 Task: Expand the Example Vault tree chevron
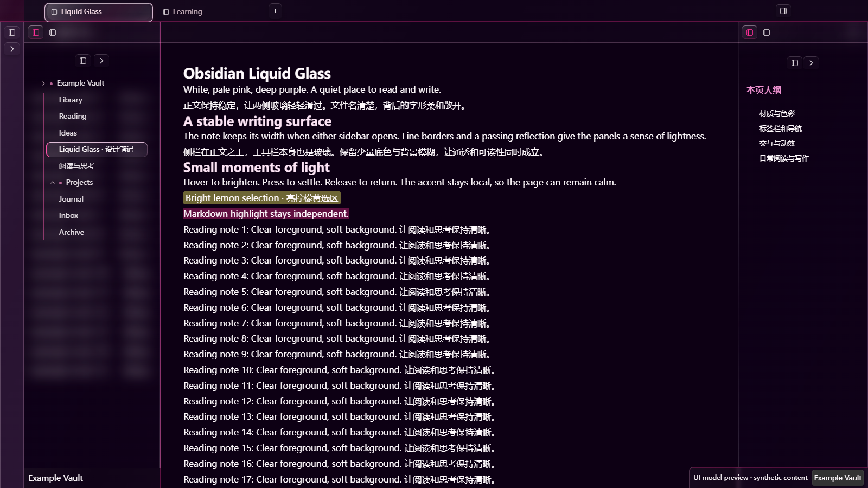click(43, 84)
